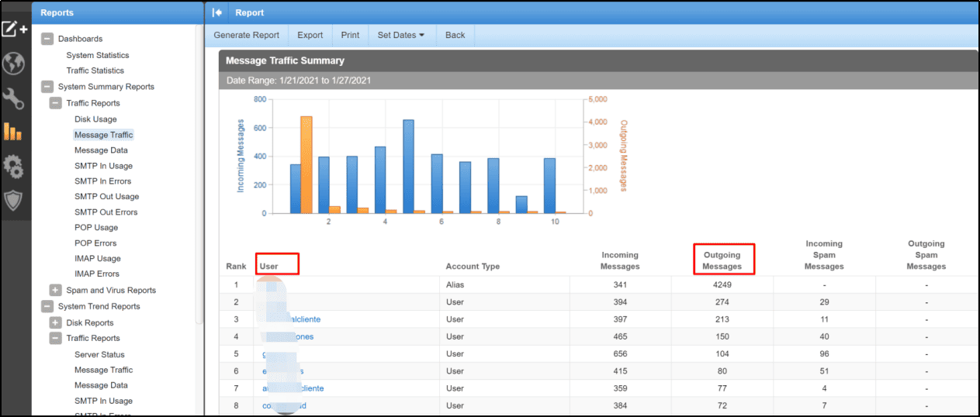Viewport: 980px width, 417px height.
Task: Expand Spam and Virus Reports node
Action: [x=56, y=290]
